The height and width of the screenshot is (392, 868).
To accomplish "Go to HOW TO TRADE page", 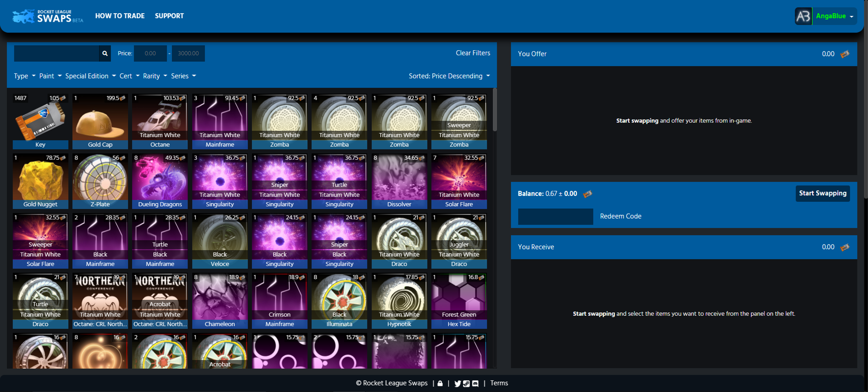I will (120, 16).
